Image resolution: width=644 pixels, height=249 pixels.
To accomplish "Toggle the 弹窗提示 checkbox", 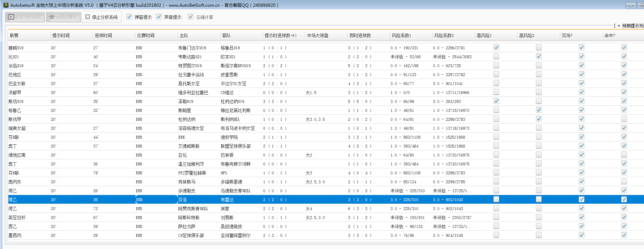I will pos(129,17).
